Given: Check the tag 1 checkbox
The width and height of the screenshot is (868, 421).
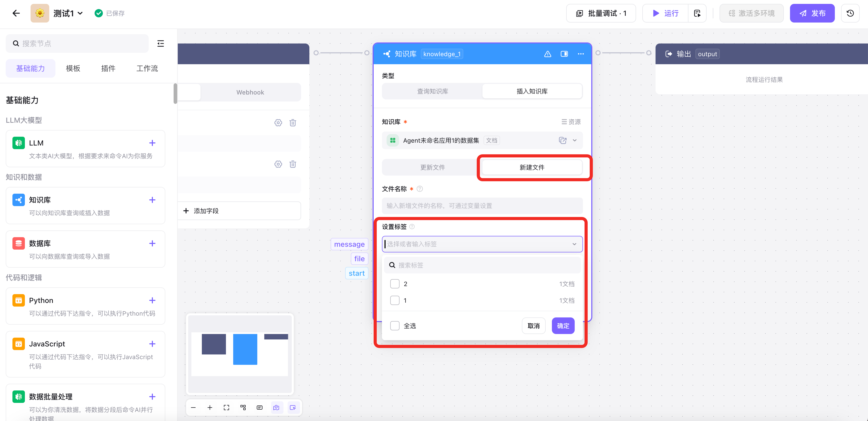Looking at the screenshot, I should (395, 300).
